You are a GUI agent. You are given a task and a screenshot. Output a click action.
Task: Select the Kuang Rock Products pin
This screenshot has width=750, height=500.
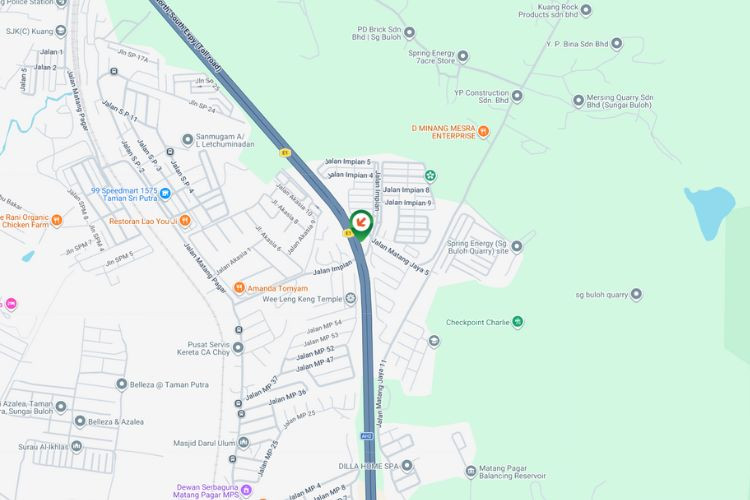[x=586, y=10]
